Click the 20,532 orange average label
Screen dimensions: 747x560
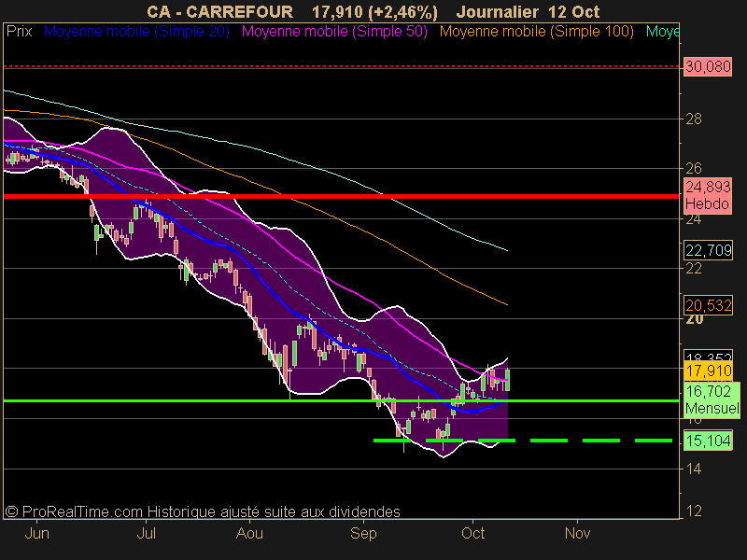coord(708,305)
